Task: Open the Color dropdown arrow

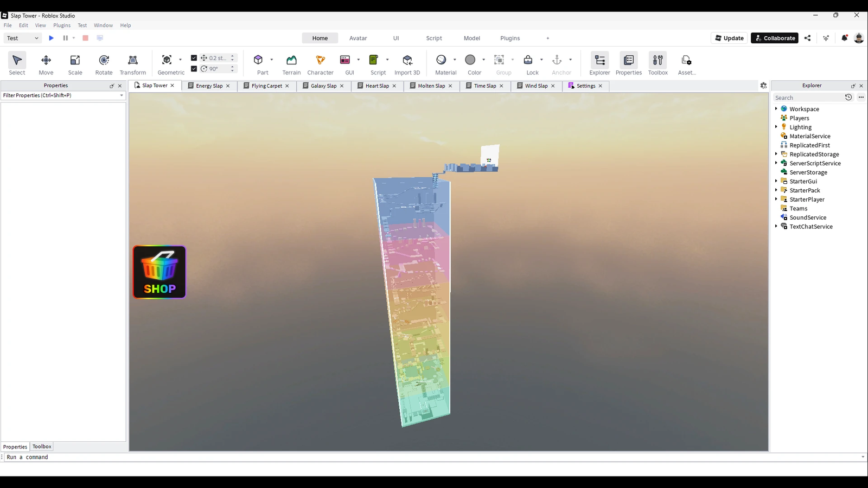Action: tap(483, 60)
